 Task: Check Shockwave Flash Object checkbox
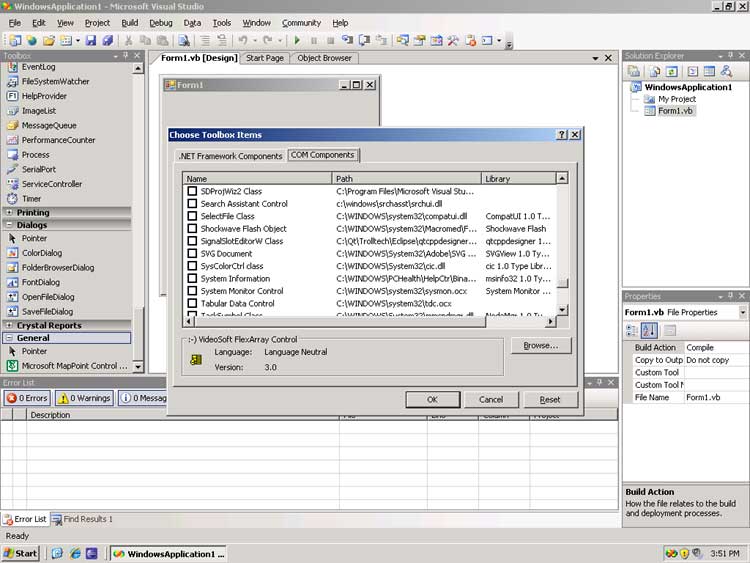click(192, 228)
